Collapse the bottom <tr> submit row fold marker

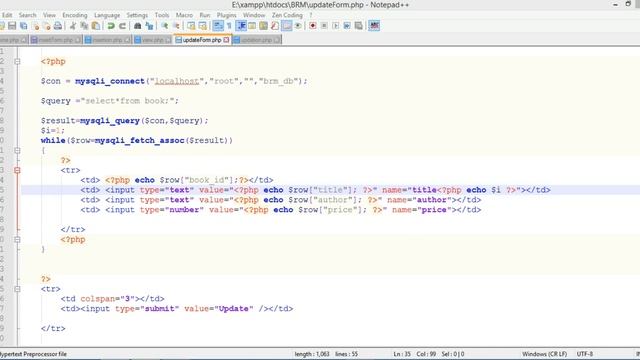point(17,289)
